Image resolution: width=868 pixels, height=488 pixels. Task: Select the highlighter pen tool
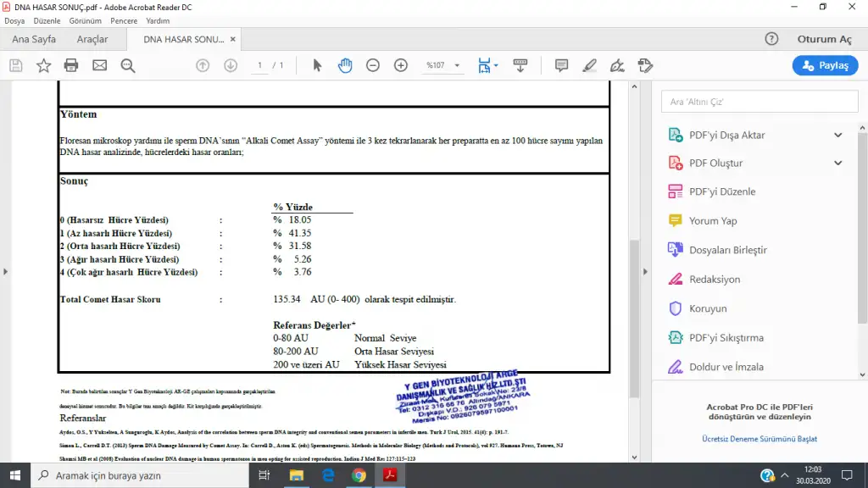[589, 65]
